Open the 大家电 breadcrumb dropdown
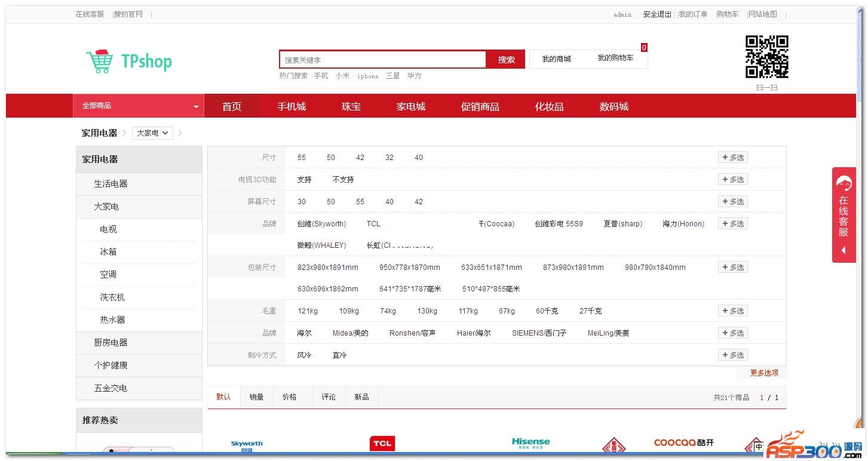 click(152, 133)
